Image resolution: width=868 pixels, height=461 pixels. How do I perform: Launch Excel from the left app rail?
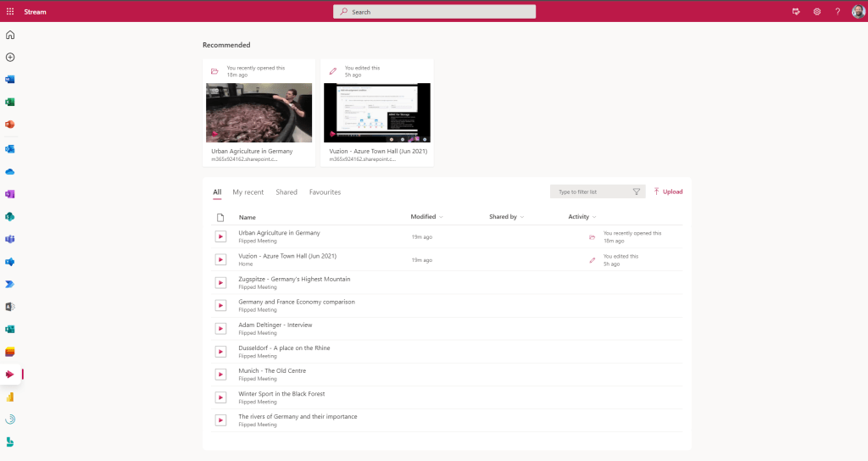point(10,103)
